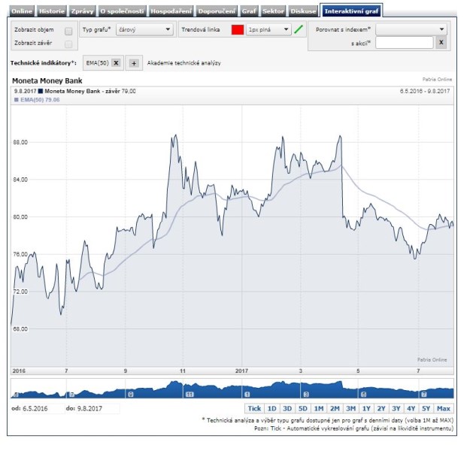Image resolution: width=476 pixels, height=451 pixels.
Task: Click the month 11 marker in range navigator
Action: tap(189, 394)
